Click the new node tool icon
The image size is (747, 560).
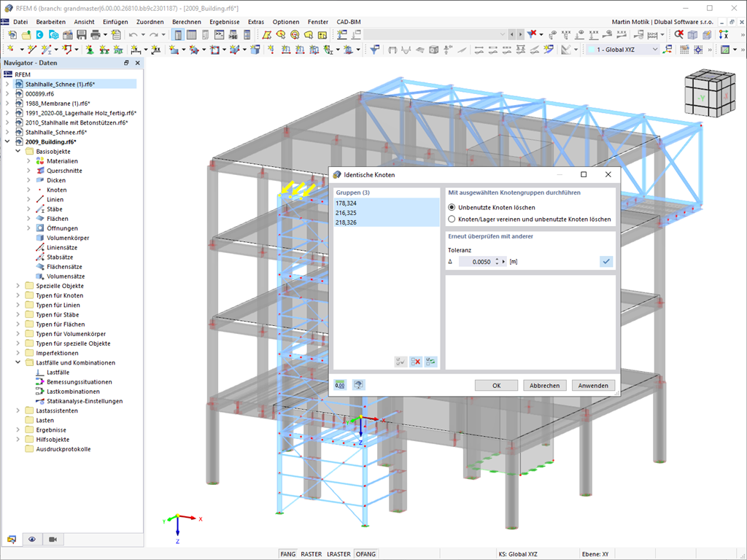(x=10, y=49)
